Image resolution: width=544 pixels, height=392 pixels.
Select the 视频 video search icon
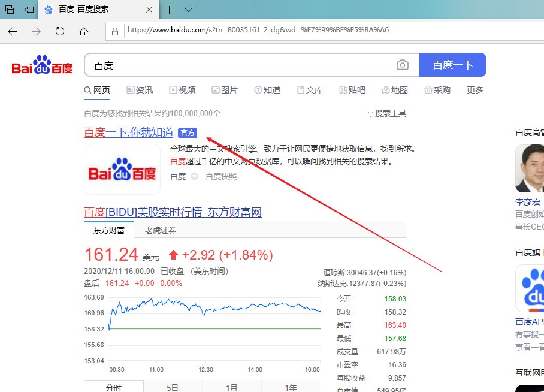(174, 89)
